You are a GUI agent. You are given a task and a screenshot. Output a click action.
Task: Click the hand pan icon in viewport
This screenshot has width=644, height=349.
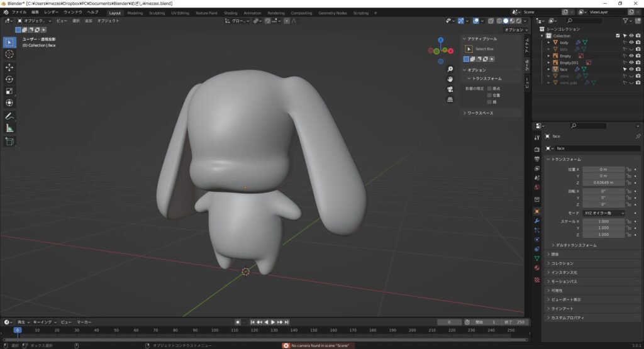(x=450, y=79)
